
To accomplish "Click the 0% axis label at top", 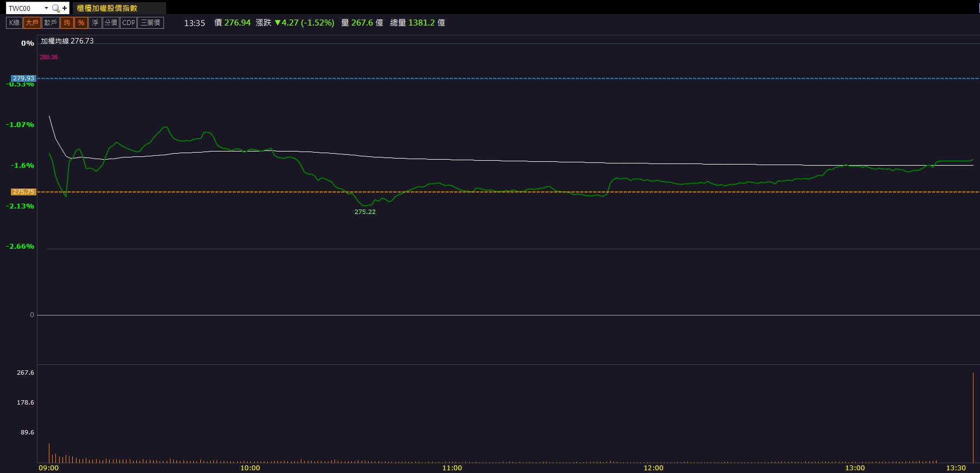I will pos(28,43).
